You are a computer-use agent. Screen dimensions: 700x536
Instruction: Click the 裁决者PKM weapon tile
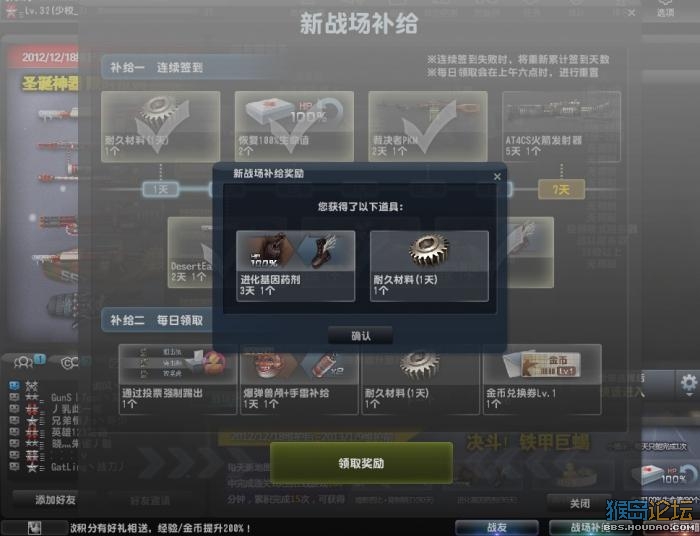pyautogui.click(x=428, y=126)
